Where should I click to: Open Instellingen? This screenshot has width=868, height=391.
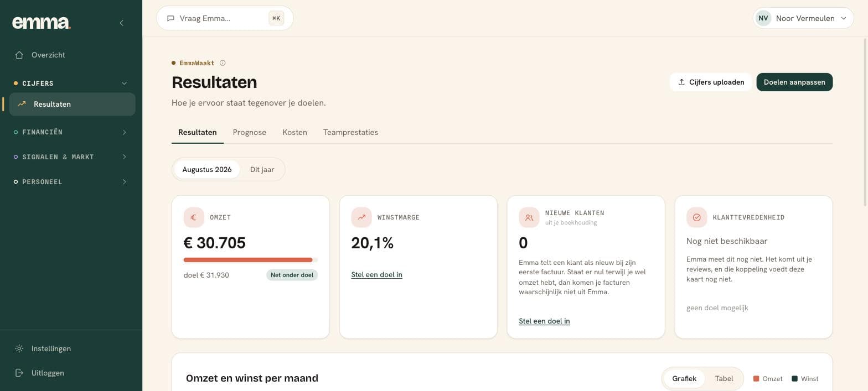click(72, 348)
